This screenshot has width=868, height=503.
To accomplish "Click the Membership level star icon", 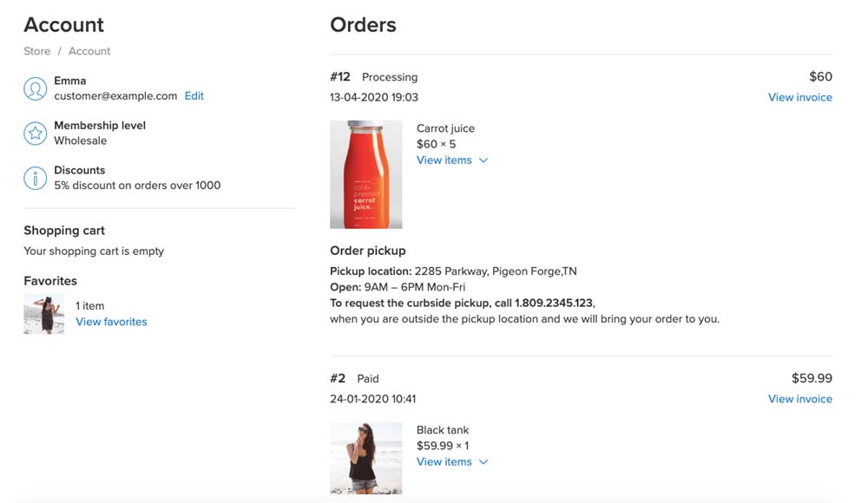I will click(x=35, y=134).
